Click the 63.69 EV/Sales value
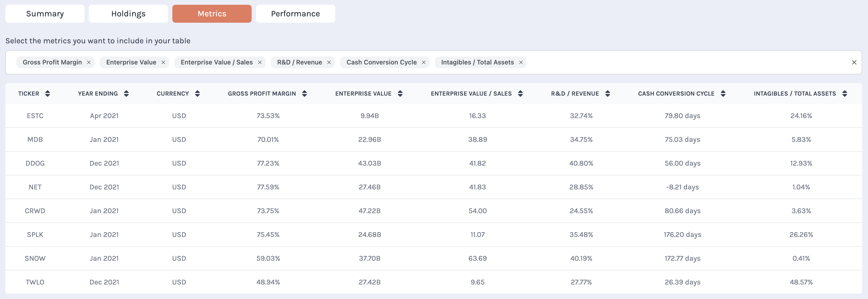 tap(477, 258)
